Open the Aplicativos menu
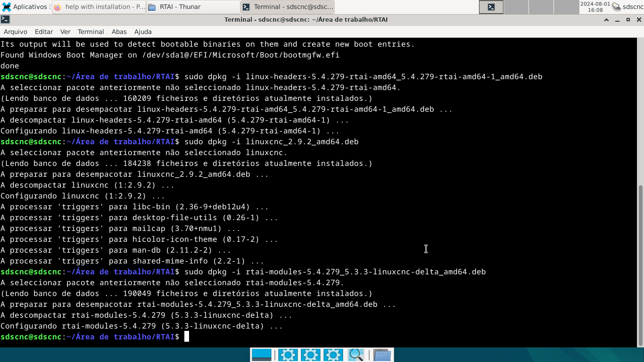The width and height of the screenshot is (644, 362). pos(25,7)
